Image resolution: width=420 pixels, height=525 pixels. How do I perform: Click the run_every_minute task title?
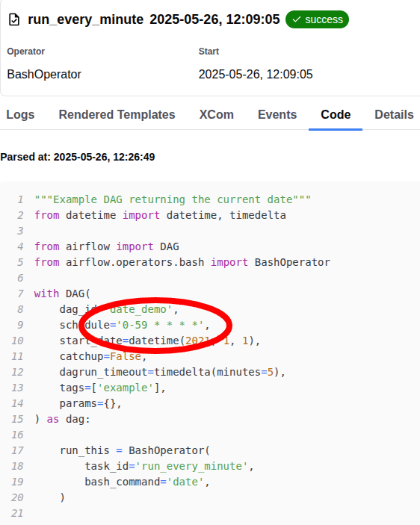pyautogui.click(x=86, y=19)
